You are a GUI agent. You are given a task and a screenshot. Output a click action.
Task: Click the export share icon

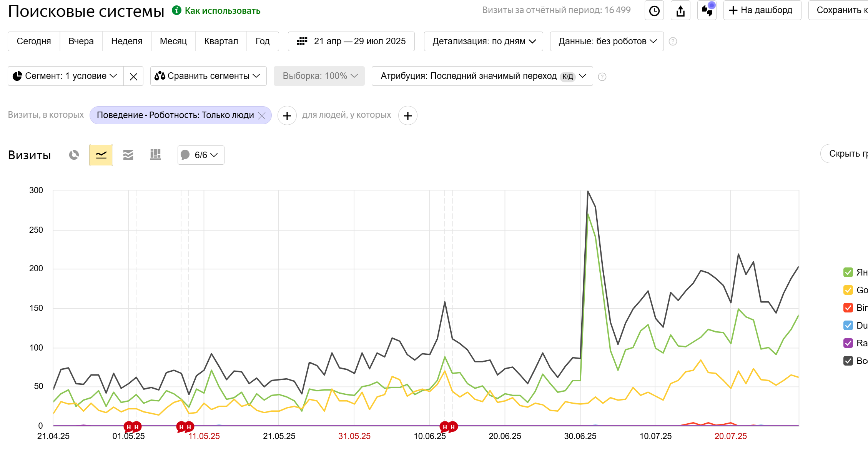(x=680, y=10)
